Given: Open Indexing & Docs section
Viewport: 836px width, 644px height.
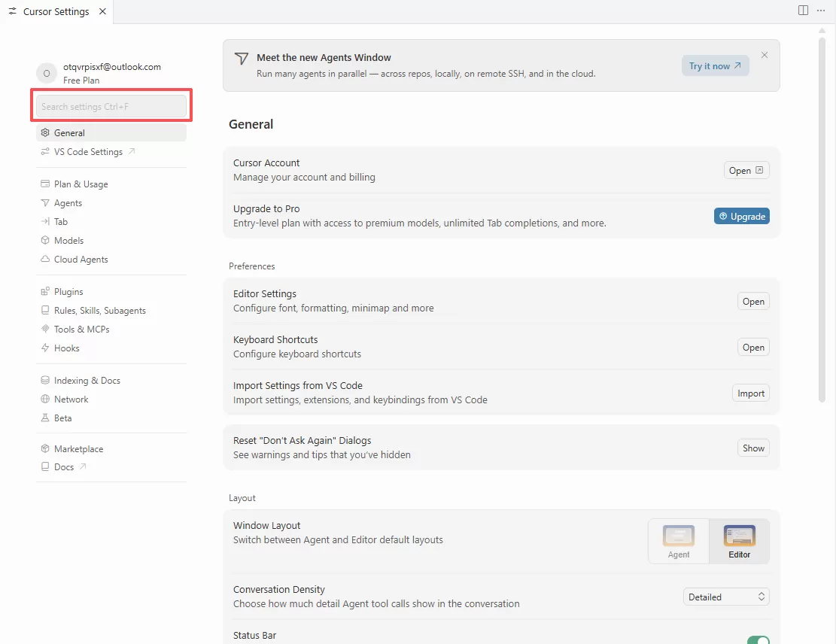Looking at the screenshot, I should (x=111, y=380).
